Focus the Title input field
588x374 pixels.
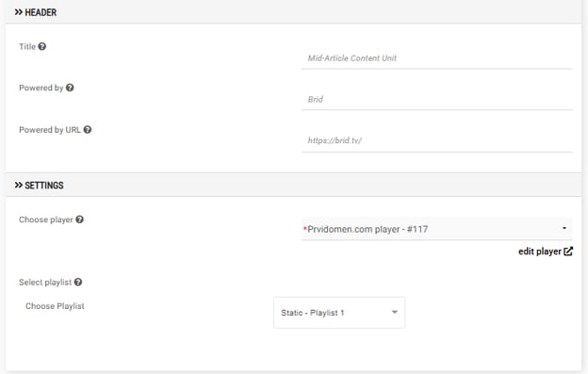[x=437, y=58]
